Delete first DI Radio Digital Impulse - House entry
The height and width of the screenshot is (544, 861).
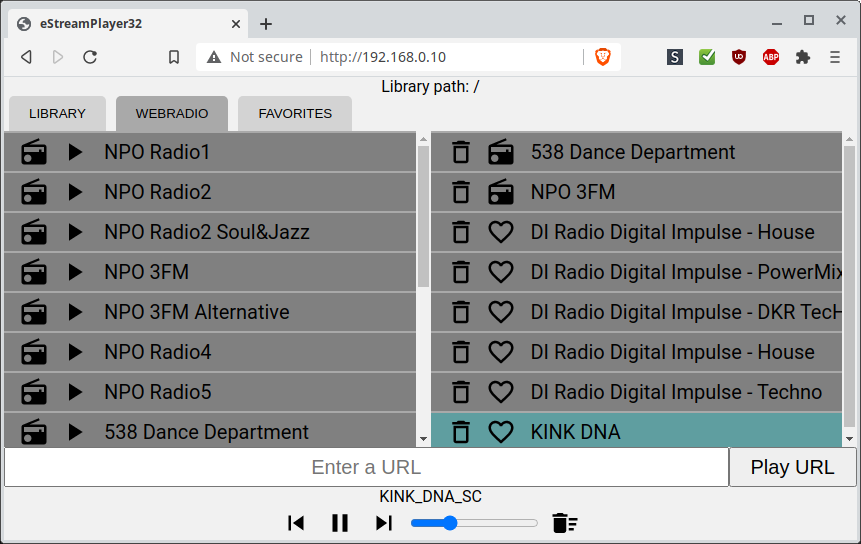[461, 232]
